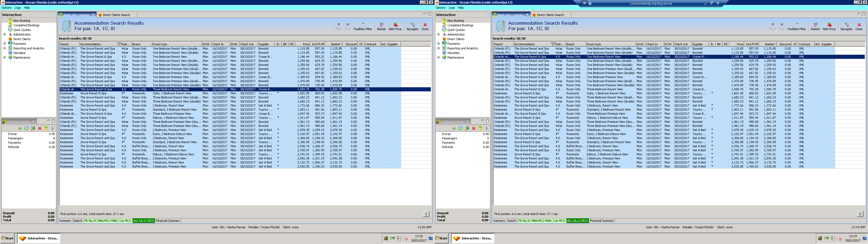Switch to Financial Summary tab in right window
The height and width of the screenshot is (244, 868).
click(x=601, y=221)
